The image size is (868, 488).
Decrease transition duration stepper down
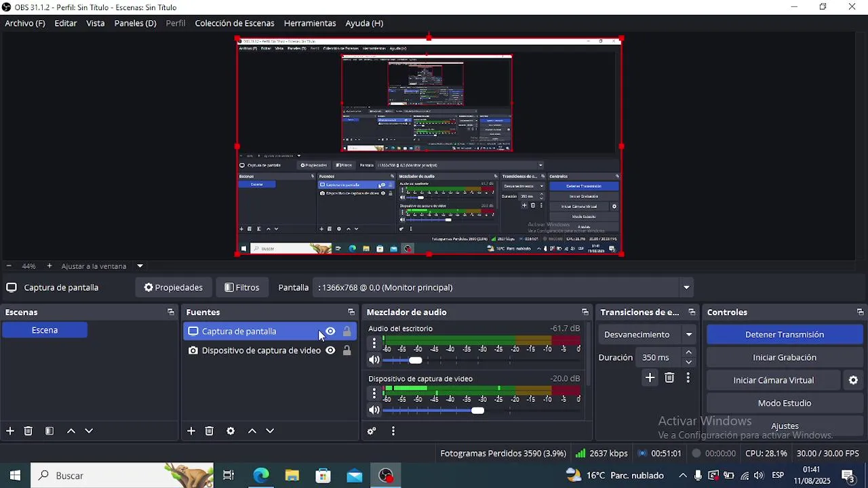[x=689, y=362]
